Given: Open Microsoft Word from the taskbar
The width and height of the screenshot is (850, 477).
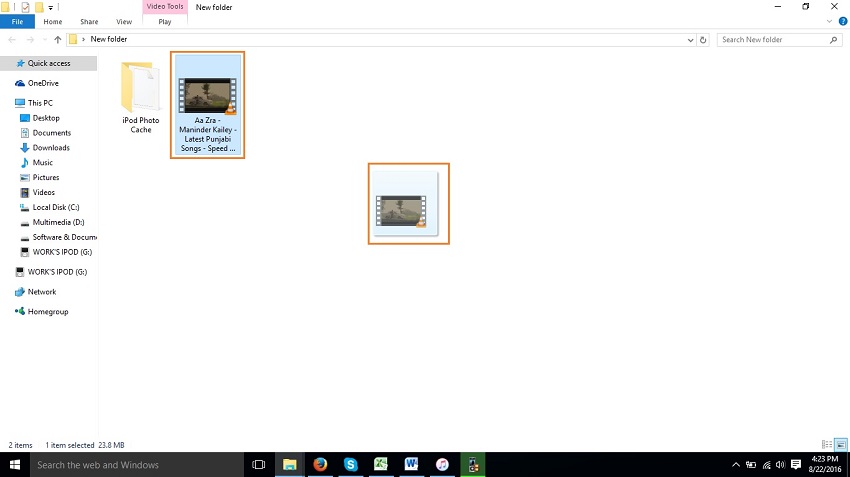Looking at the screenshot, I should tap(411, 465).
